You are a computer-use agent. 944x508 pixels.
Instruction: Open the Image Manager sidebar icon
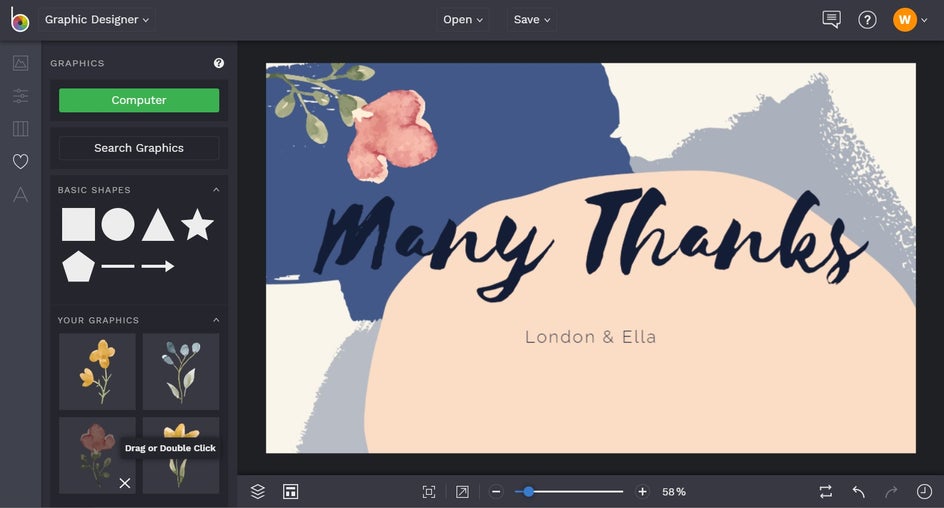[20, 63]
